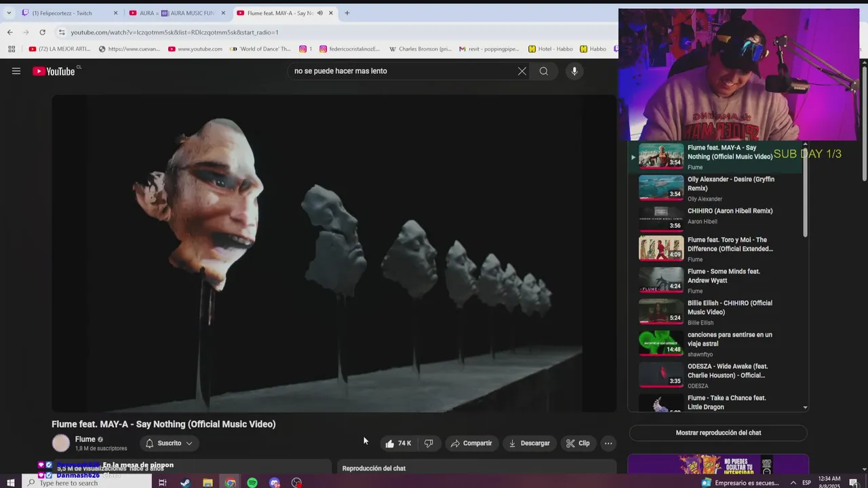Expand the Suscrito notification dropdown
Screen dimensions: 868x488
click(189, 443)
